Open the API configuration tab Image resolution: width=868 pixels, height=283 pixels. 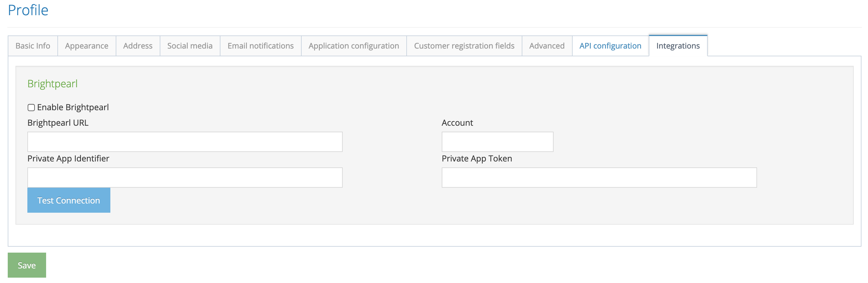pos(610,46)
